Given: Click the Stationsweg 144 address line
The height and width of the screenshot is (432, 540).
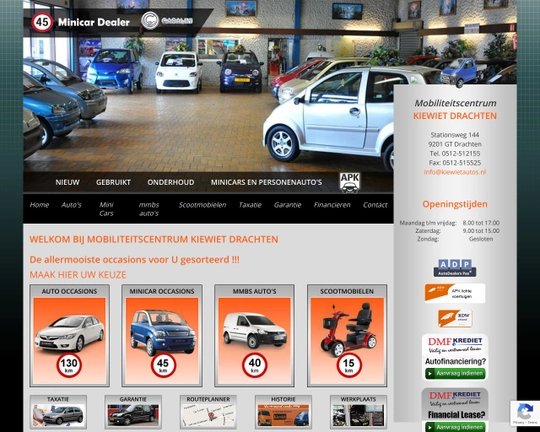Looking at the screenshot, I should coord(455,135).
